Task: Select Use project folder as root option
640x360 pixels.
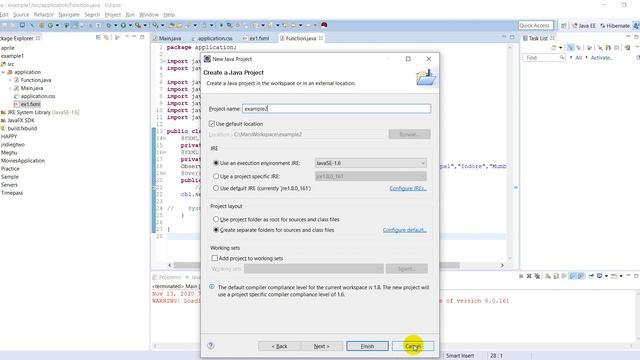Action: pos(216,219)
